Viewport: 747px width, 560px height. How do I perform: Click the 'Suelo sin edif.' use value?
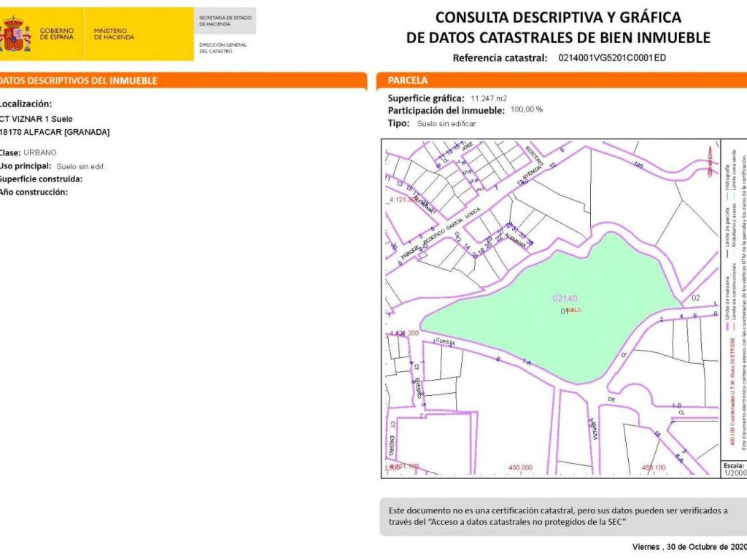81,167
